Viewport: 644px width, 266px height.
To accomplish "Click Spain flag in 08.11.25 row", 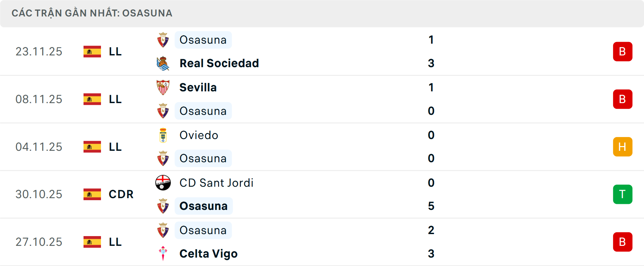I will tap(92, 99).
